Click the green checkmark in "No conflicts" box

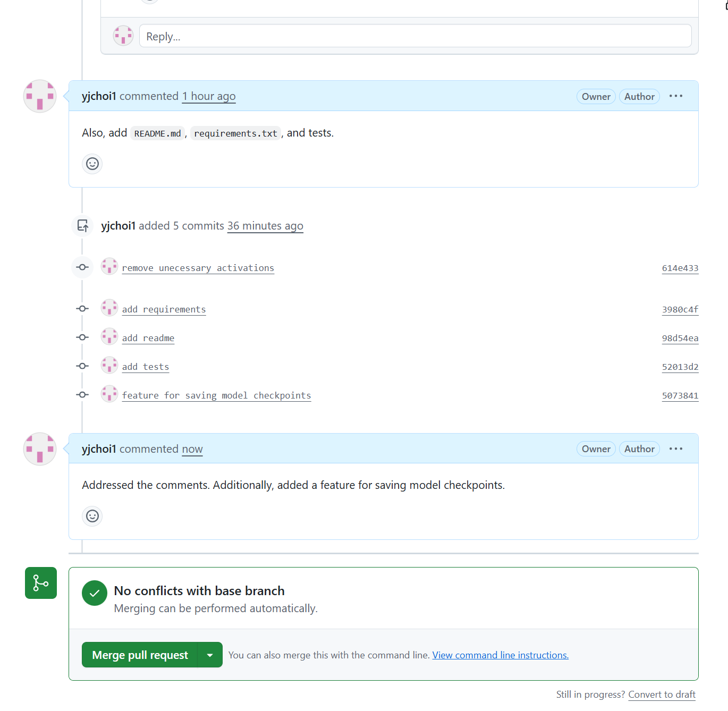point(94,593)
